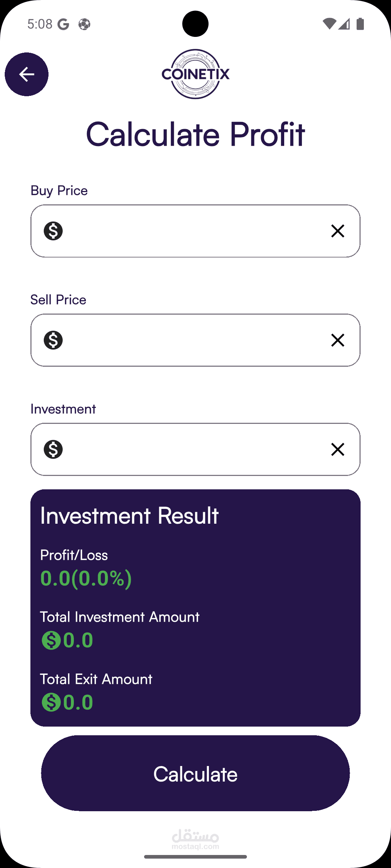The height and width of the screenshot is (868, 391).
Task: Select the Profit/Loss 0.0(0.0%) value
Action: [x=86, y=578]
